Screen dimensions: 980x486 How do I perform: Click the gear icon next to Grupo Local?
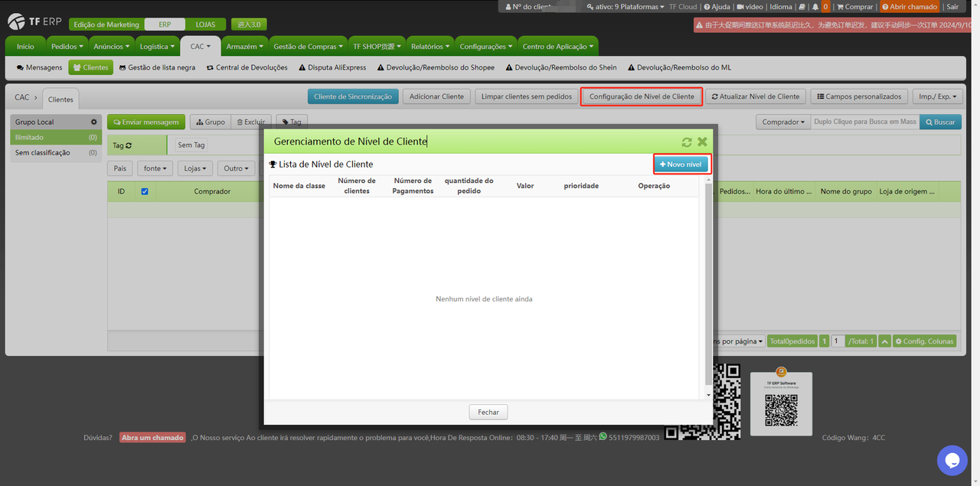[93, 121]
